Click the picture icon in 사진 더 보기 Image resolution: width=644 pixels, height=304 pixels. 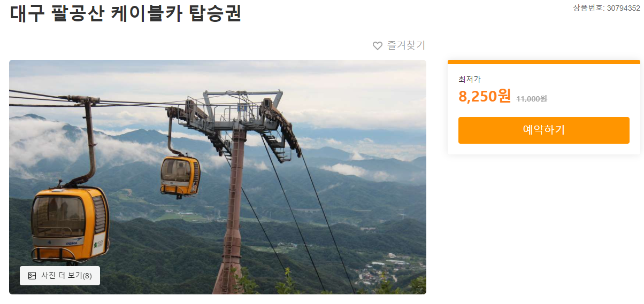(x=32, y=276)
